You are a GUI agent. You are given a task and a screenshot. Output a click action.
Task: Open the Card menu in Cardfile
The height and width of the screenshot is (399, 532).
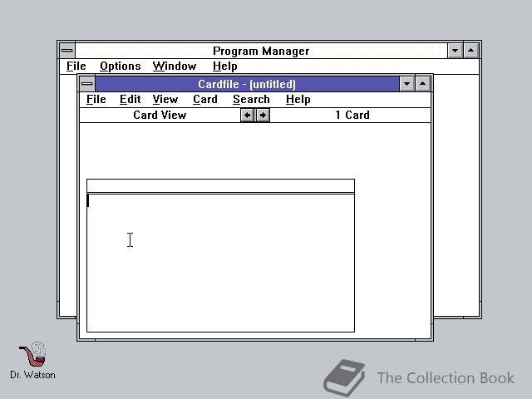(x=205, y=100)
